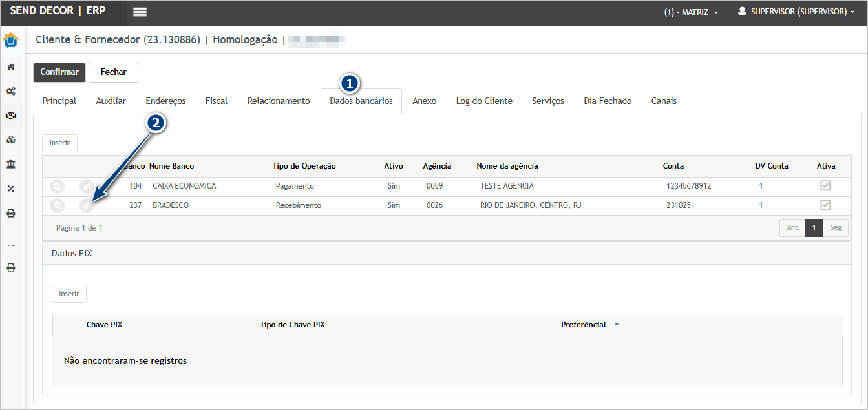Switch to the Endereços tab
The width and height of the screenshot is (868, 410).
[165, 101]
